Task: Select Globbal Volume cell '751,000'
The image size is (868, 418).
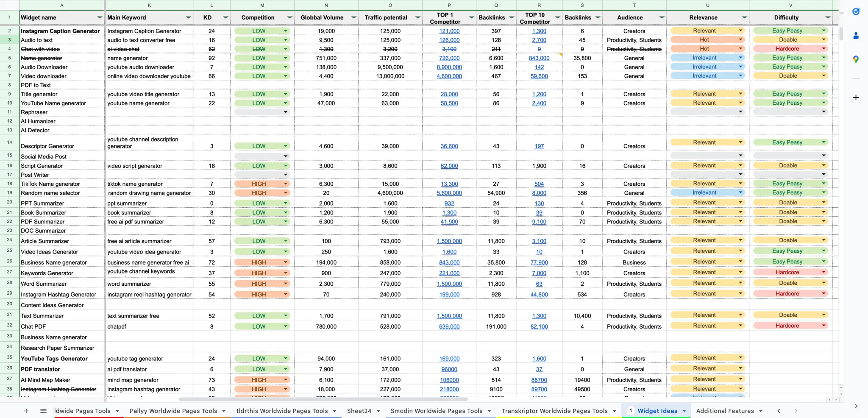Action: pos(326,58)
